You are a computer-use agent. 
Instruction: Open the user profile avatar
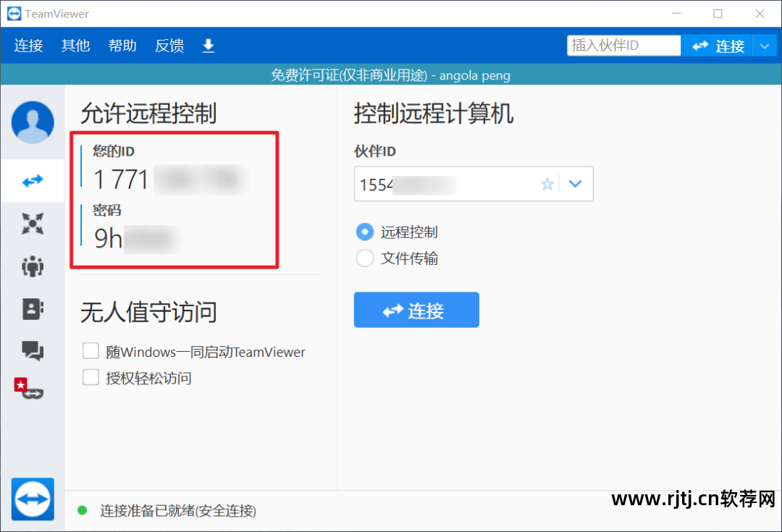coord(33,122)
